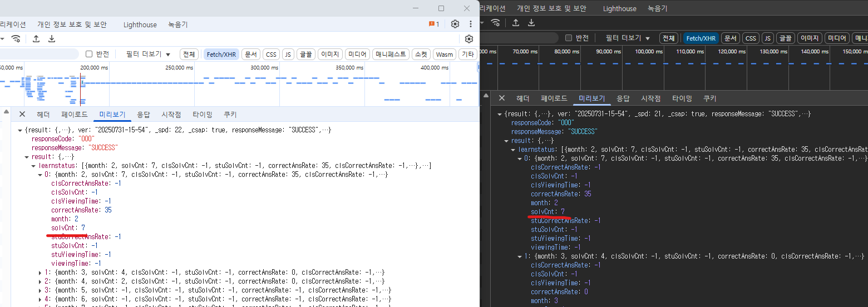Close request details pane in dark window

[501, 98]
